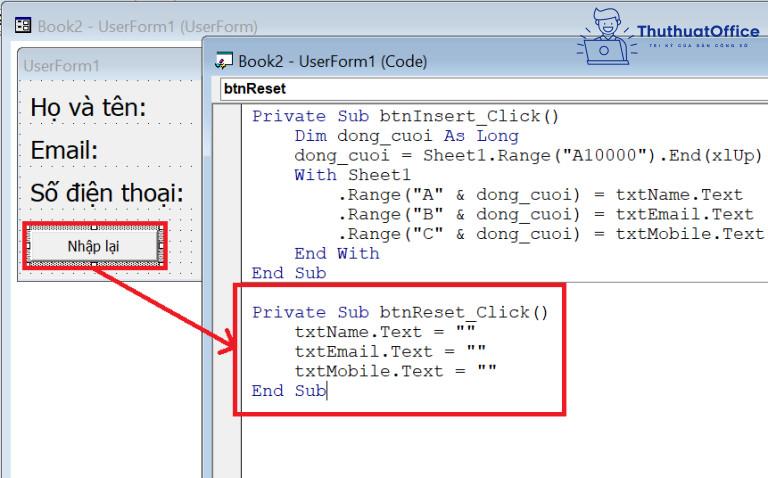
Task: Click the Dim dong_cuoi As Long line
Action: point(407,136)
